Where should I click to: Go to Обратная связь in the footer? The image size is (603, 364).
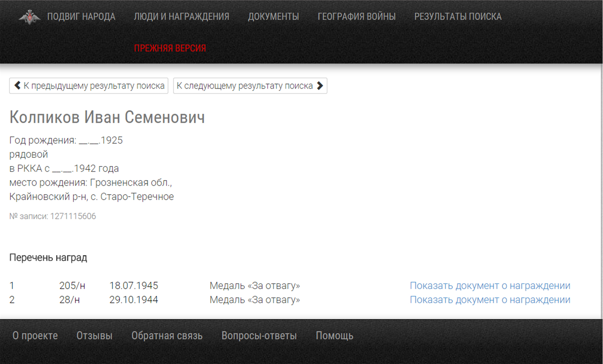click(x=167, y=336)
